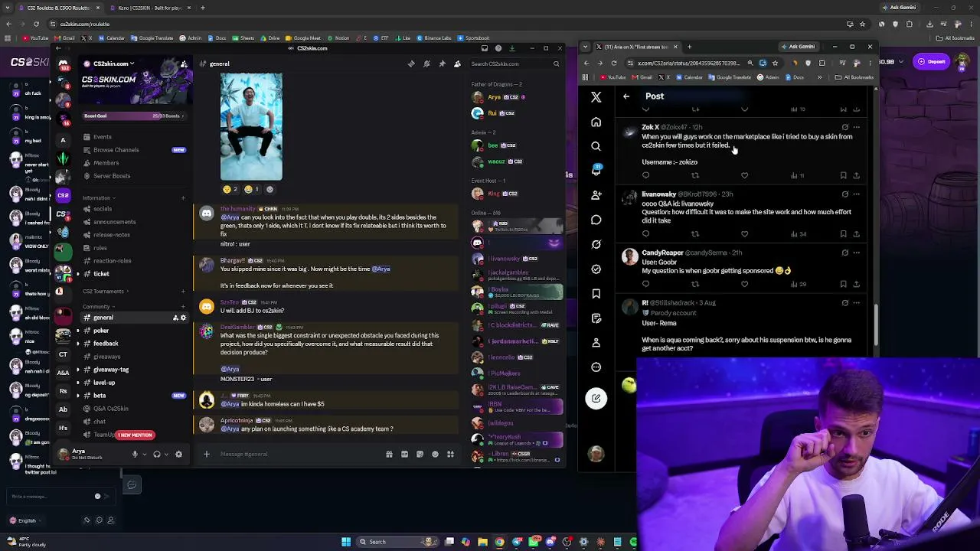The height and width of the screenshot is (551, 980).
Task: Click the Discord attach file plus button
Action: point(206,454)
